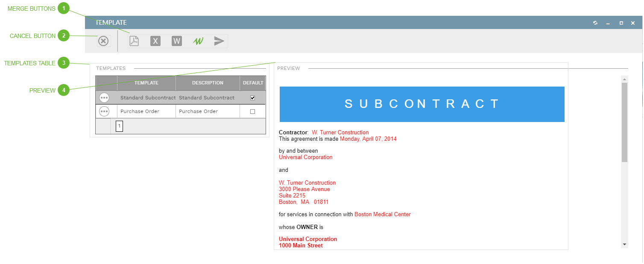Click the Merge to Excel icon
Screen dimensions: 644x264
click(x=155, y=41)
